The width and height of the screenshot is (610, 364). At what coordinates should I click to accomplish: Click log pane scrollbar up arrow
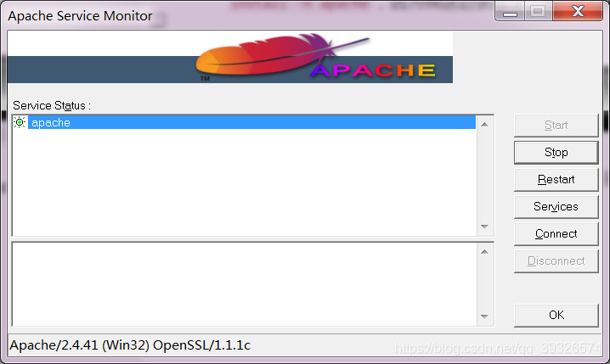point(484,252)
